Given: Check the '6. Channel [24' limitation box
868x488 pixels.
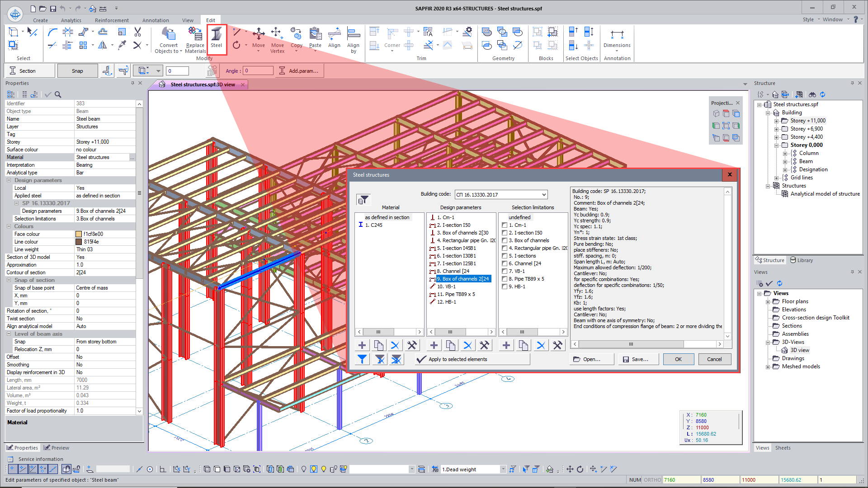Looking at the screenshot, I should click(x=505, y=263).
